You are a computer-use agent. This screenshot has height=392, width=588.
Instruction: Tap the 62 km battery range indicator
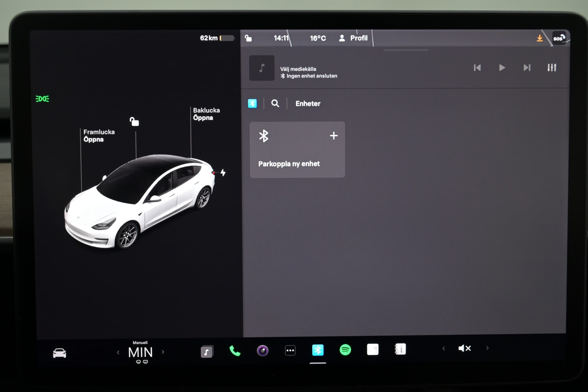217,38
